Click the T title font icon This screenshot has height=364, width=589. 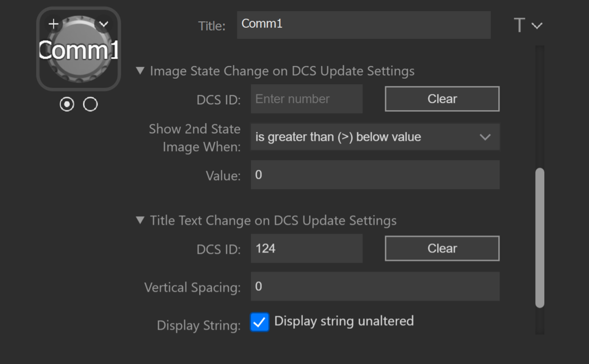point(519,25)
